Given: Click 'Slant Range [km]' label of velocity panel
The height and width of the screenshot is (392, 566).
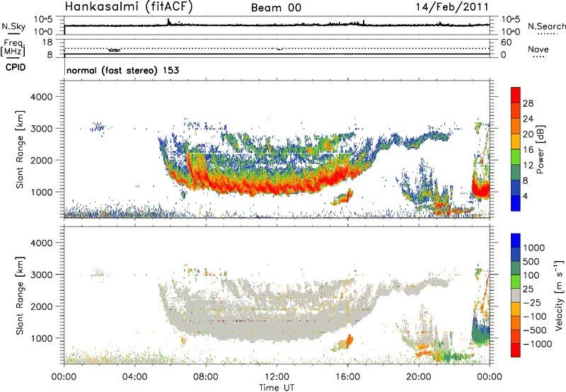Looking at the screenshot, I should [20, 296].
